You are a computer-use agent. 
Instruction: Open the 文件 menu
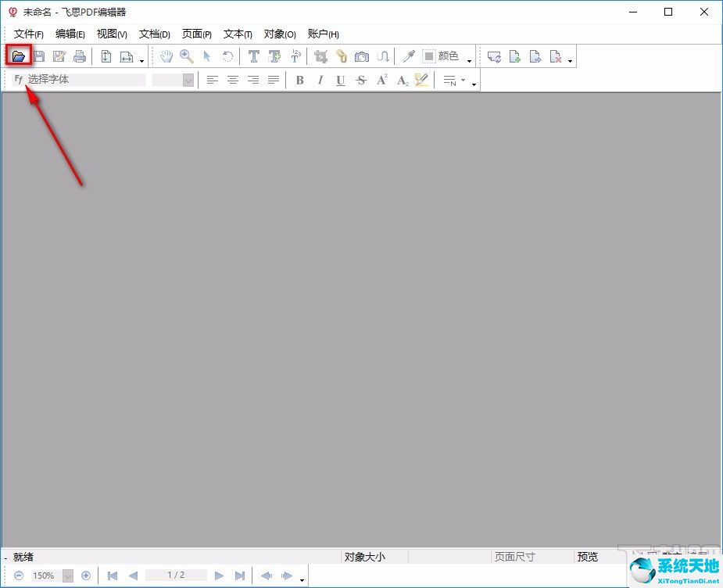click(28, 34)
